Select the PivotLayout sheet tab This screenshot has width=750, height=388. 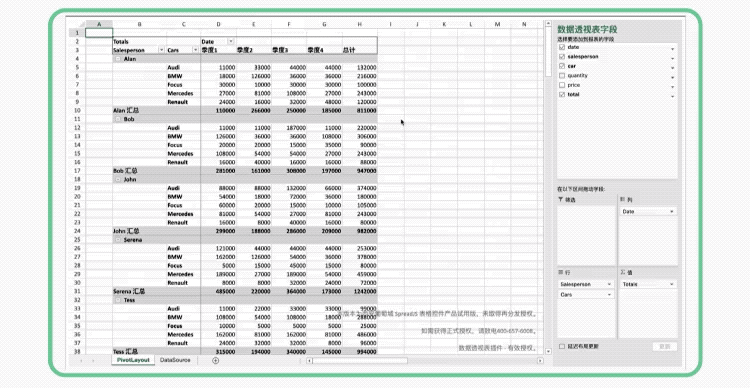133,360
